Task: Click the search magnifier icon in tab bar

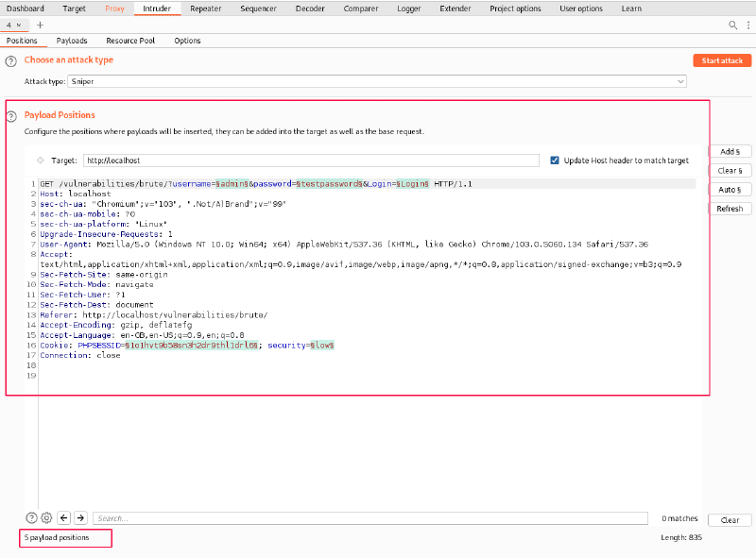Action: click(734, 25)
